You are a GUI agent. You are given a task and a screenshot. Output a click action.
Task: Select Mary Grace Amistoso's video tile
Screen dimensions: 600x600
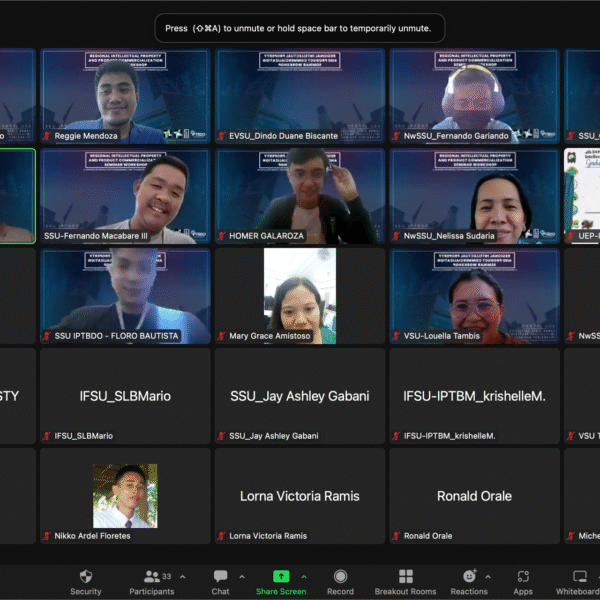[300, 296]
